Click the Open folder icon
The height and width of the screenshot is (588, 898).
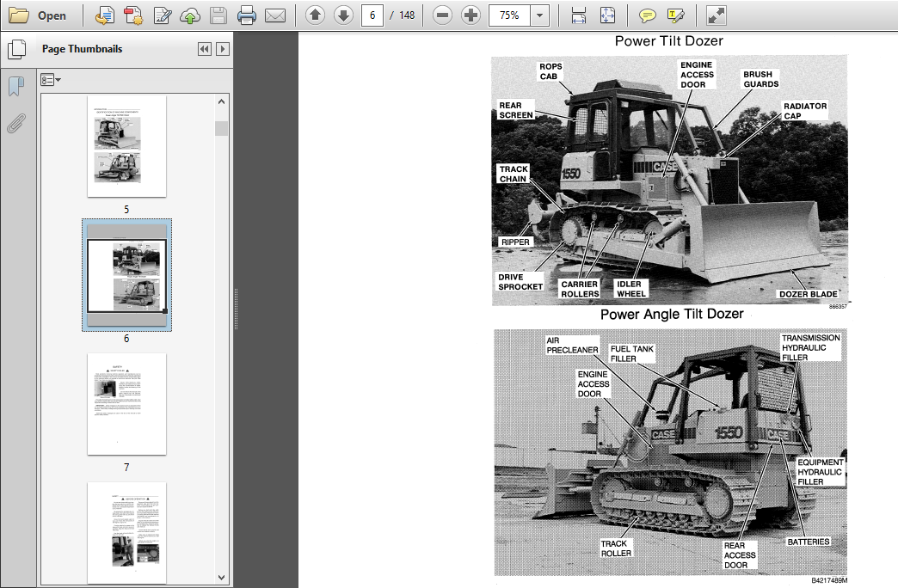[18, 15]
